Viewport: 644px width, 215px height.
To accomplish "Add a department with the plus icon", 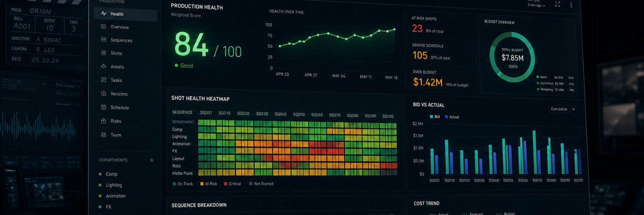I will click(x=152, y=160).
